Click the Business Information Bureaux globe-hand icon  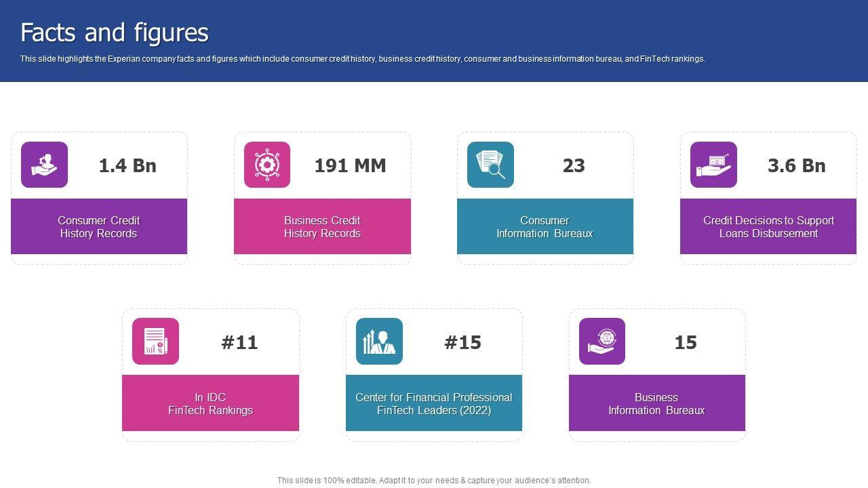tap(602, 341)
